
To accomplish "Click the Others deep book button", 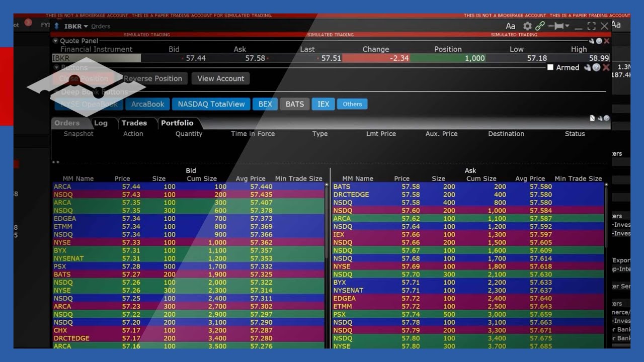I will [352, 104].
